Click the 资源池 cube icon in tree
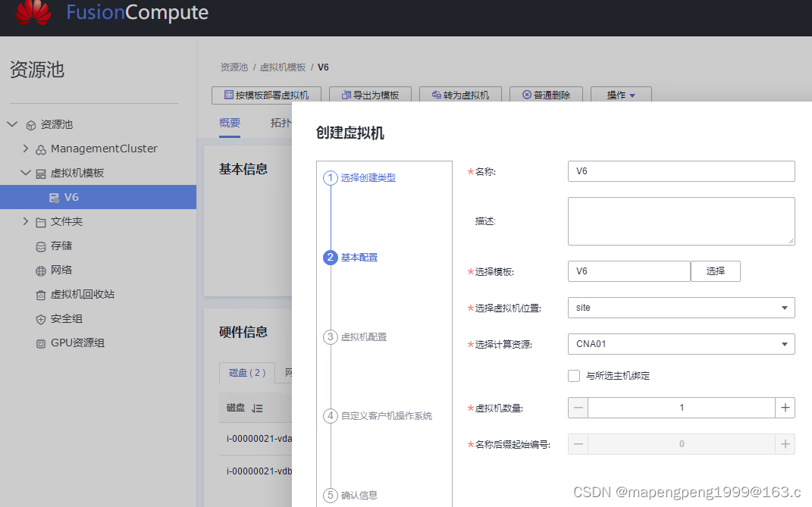Image resolution: width=812 pixels, height=507 pixels. coord(31,125)
